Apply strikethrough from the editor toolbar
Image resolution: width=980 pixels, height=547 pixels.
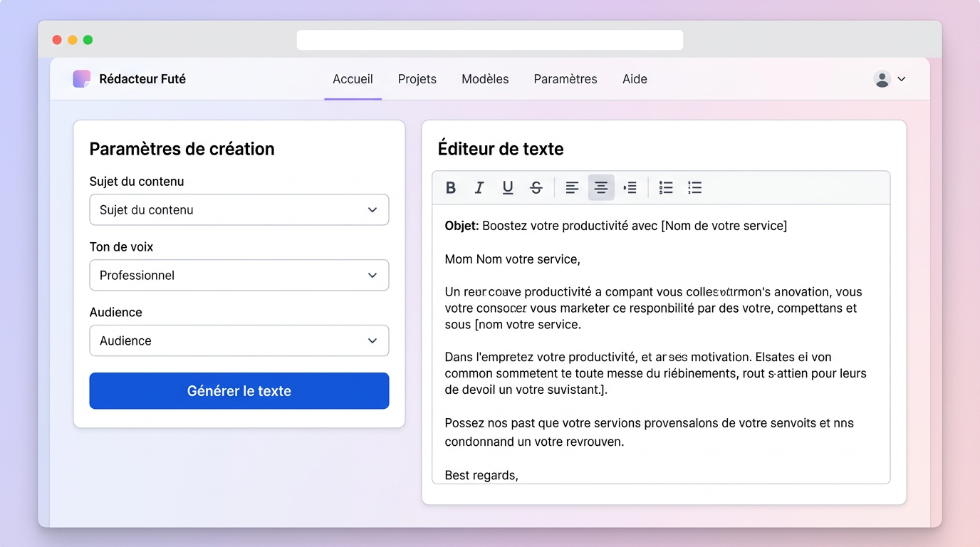(x=536, y=187)
